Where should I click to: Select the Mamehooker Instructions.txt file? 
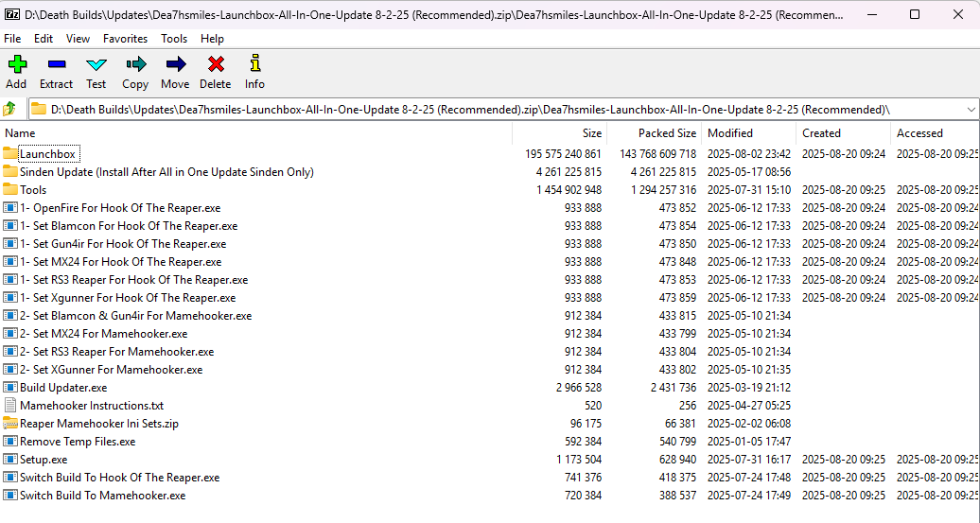[92, 406]
